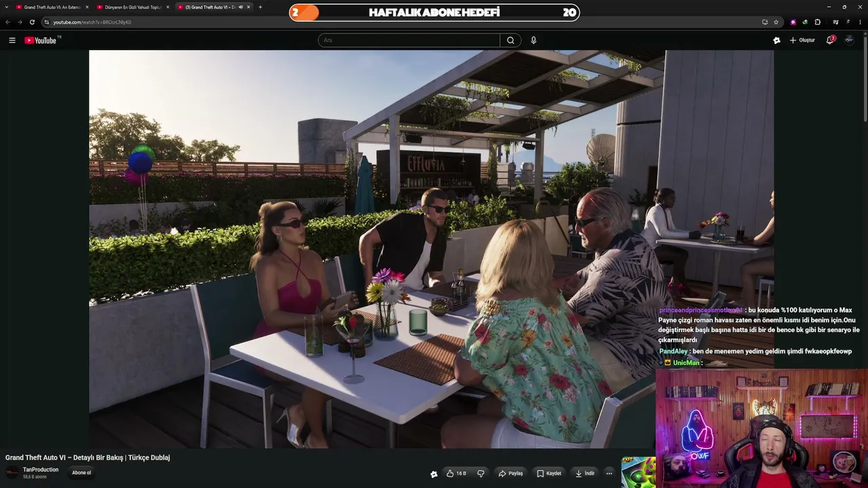868x488 pixels.
Task: Open the Chrome three-dot menu
Action: tap(861, 22)
